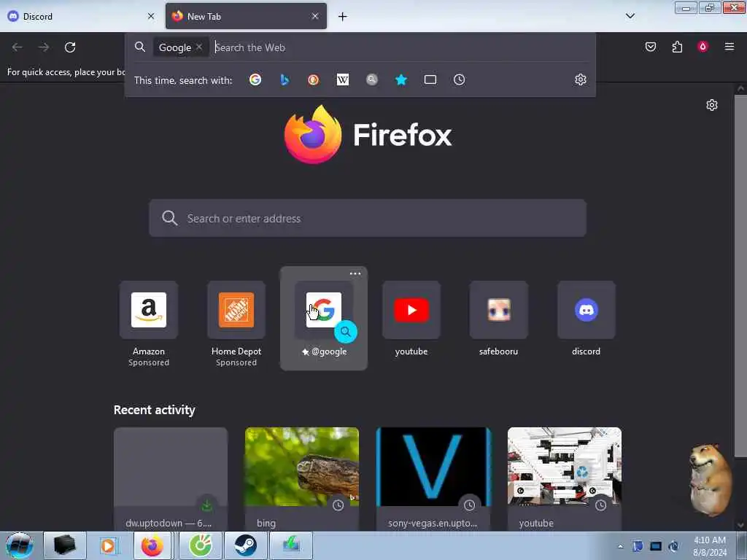747x560 pixels.
Task: Open the bing recent activity card
Action: pos(302,479)
